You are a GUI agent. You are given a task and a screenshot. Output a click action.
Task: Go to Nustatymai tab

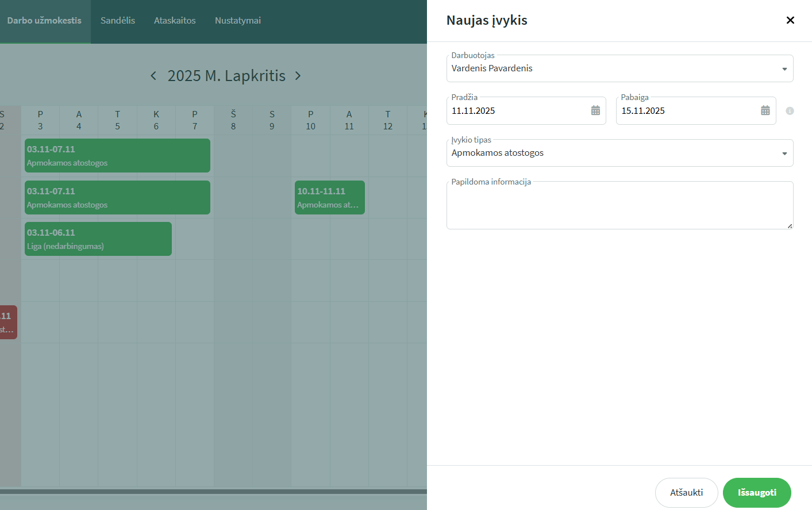(238, 21)
